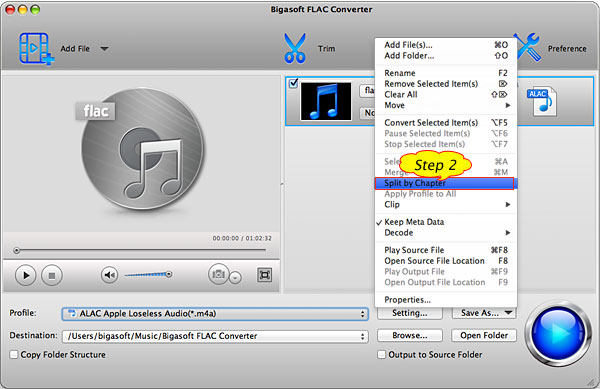The image size is (600, 389).
Task: Select the blue music note thumbnail
Action: [x=326, y=101]
